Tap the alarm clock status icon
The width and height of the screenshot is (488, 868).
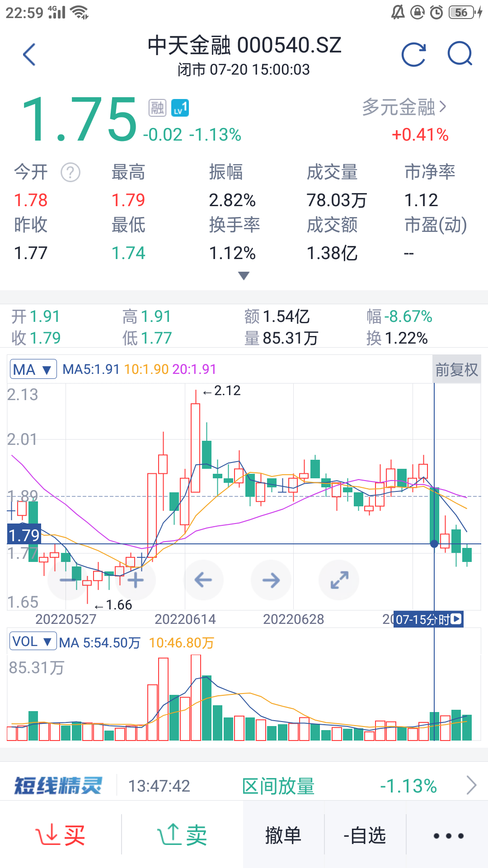436,12
